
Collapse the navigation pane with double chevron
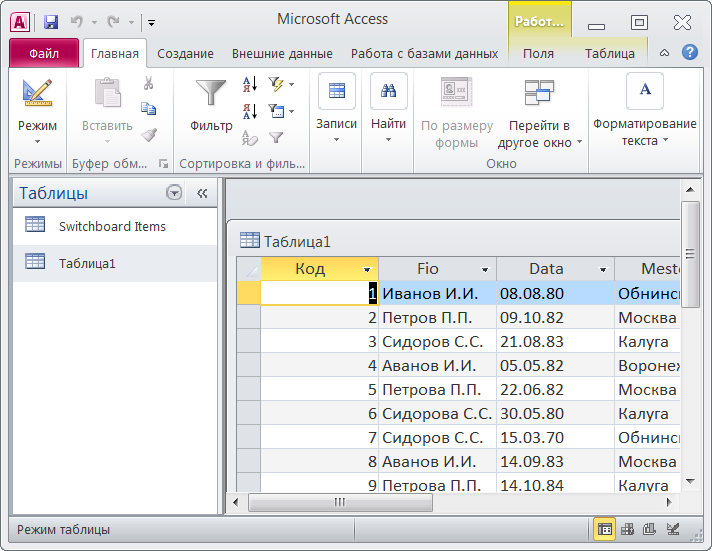(x=202, y=194)
